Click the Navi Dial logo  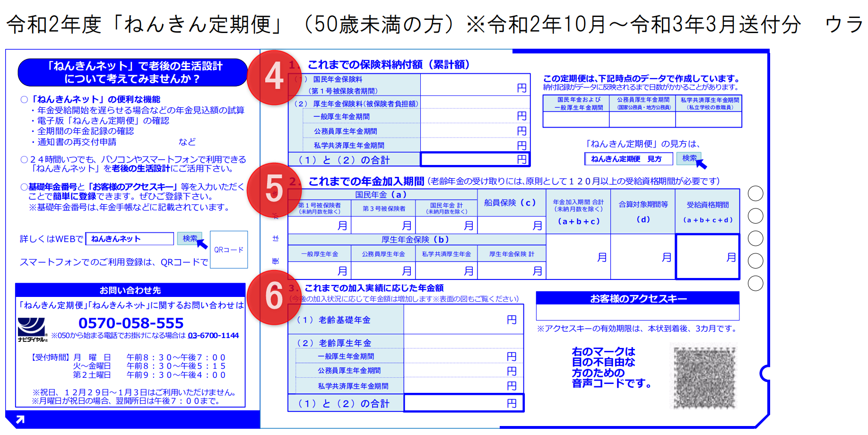coord(32,330)
